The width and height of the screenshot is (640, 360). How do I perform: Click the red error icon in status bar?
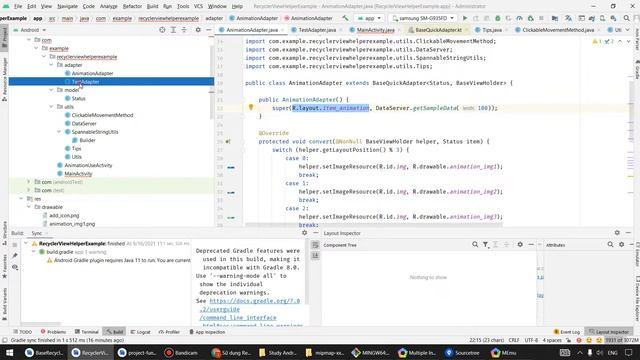579,340
